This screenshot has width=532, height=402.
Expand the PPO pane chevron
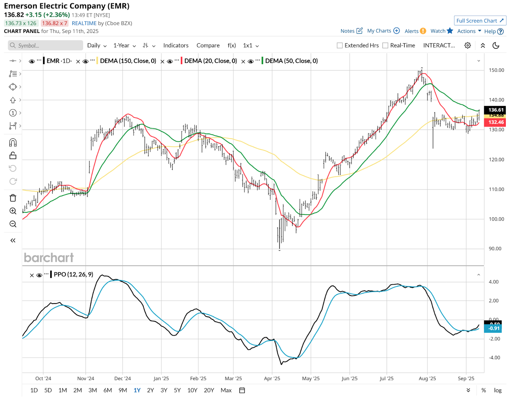pyautogui.click(x=479, y=275)
